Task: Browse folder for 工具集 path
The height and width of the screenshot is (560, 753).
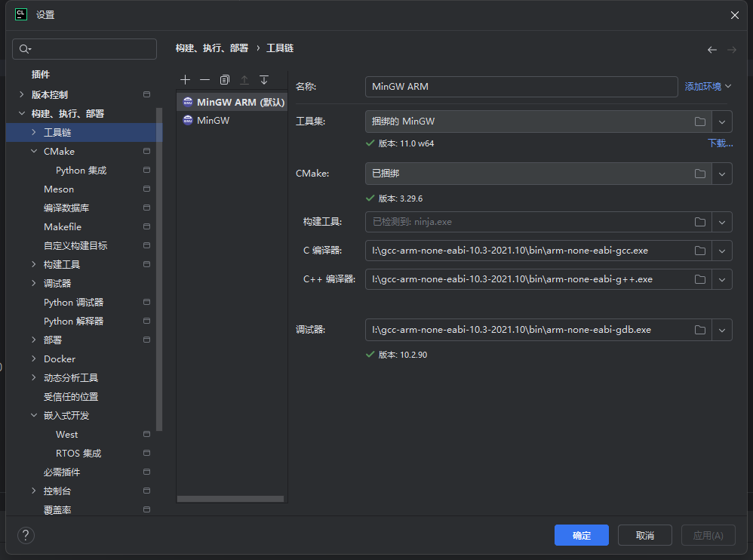Action: pos(700,122)
